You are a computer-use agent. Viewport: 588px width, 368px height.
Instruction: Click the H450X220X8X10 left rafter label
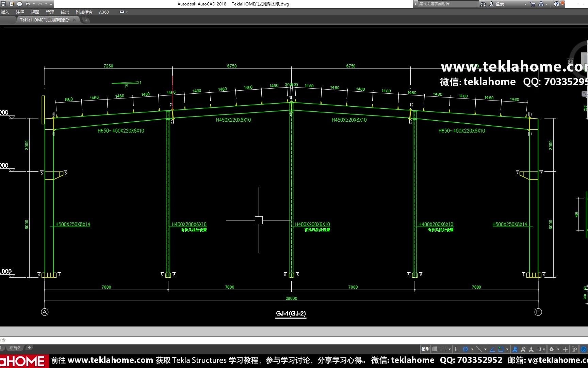[x=233, y=120]
